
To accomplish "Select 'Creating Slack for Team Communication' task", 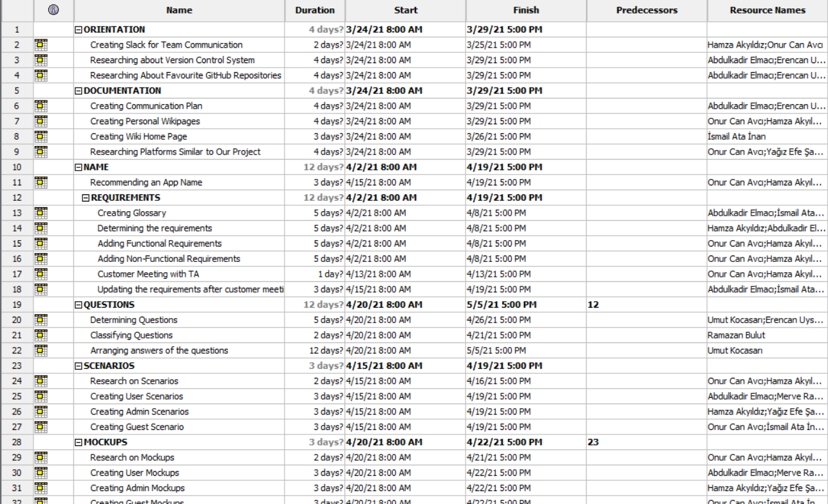I will click(x=166, y=45).
